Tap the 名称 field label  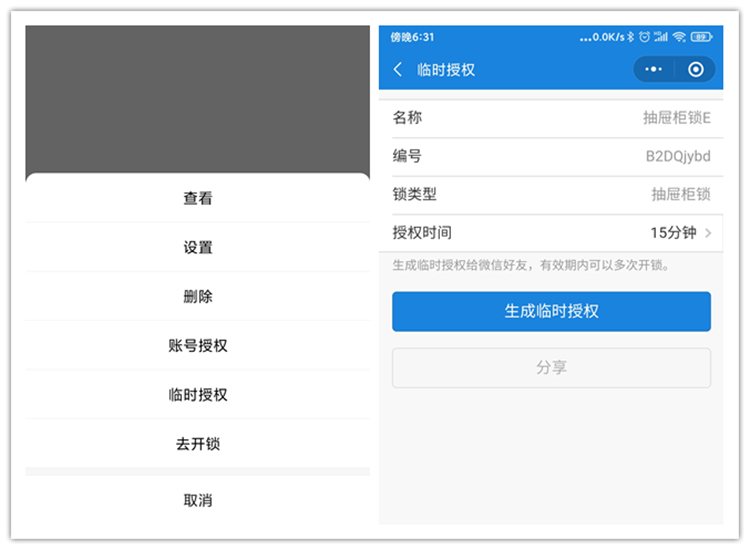coord(407,118)
